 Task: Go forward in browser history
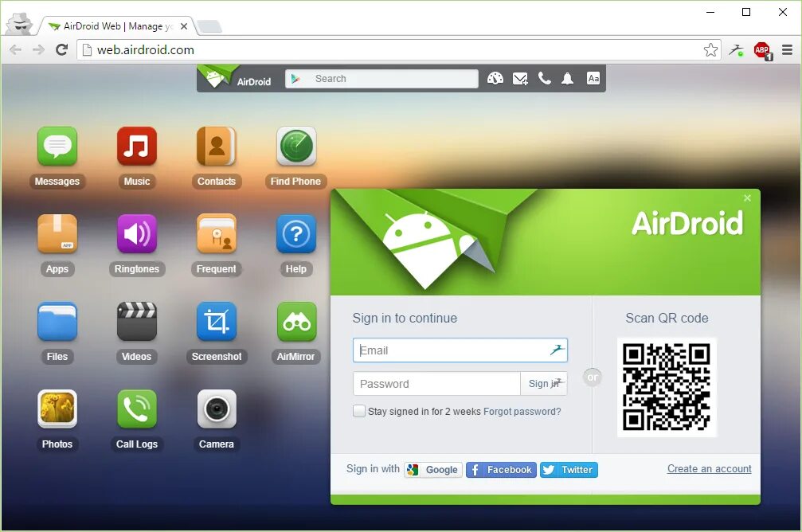[x=38, y=49]
